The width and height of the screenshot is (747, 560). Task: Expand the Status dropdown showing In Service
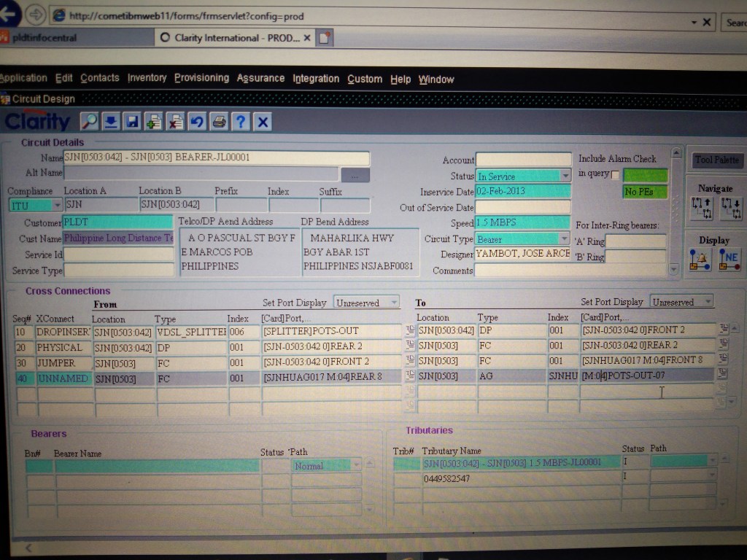(565, 176)
